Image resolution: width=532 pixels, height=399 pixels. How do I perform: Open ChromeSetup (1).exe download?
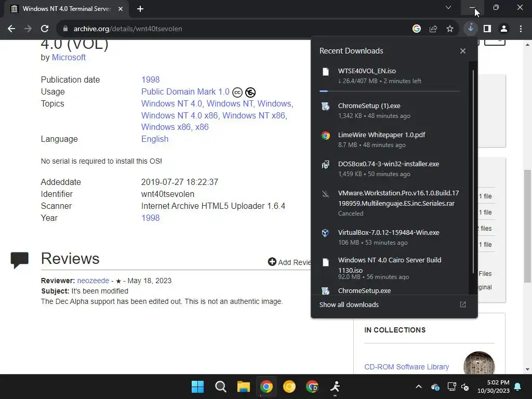coord(390,111)
